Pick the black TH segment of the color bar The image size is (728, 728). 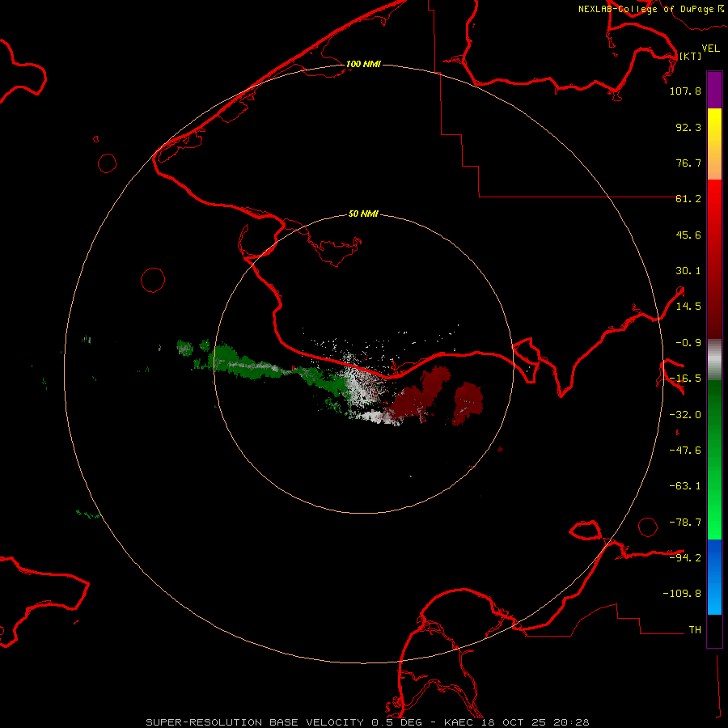pyautogui.click(x=714, y=630)
